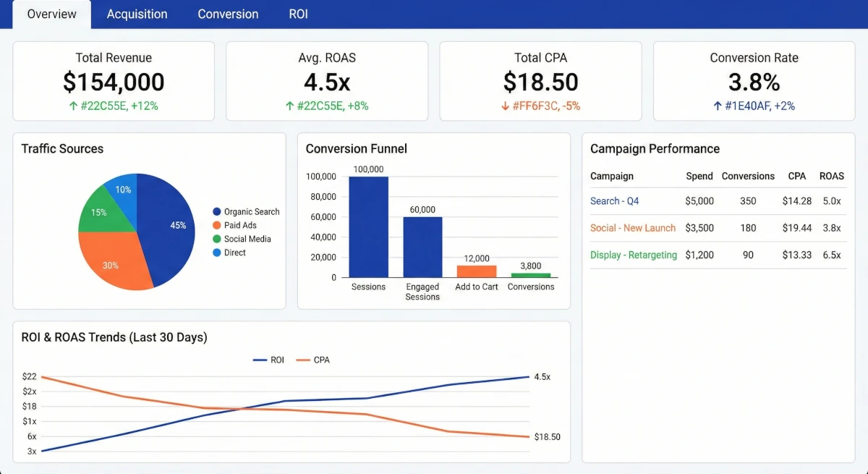Click the Organic Search legend dot

pyautogui.click(x=217, y=211)
